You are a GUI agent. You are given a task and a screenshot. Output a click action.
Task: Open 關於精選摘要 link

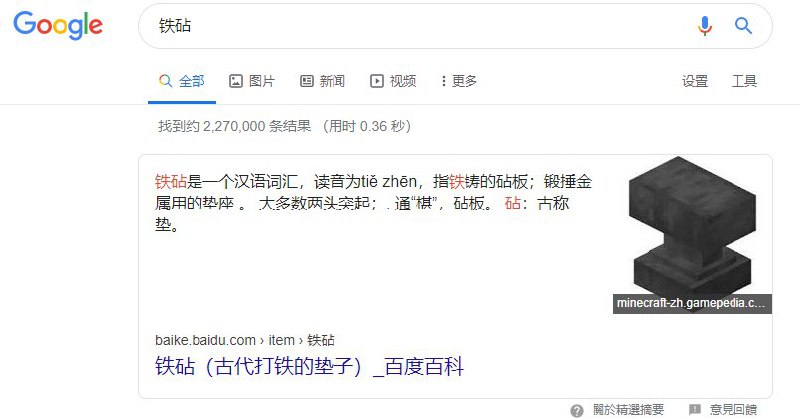coord(628,409)
